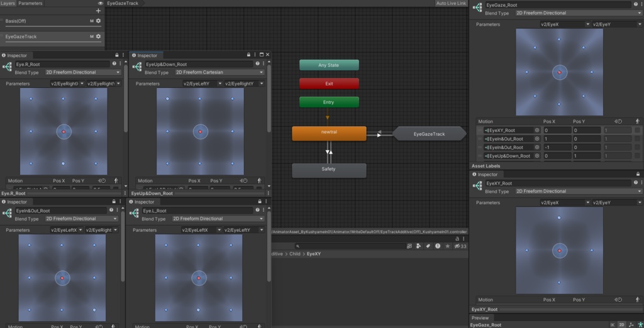
Task: Pick motion object for EyeXY_Root row
Action: 537,130
